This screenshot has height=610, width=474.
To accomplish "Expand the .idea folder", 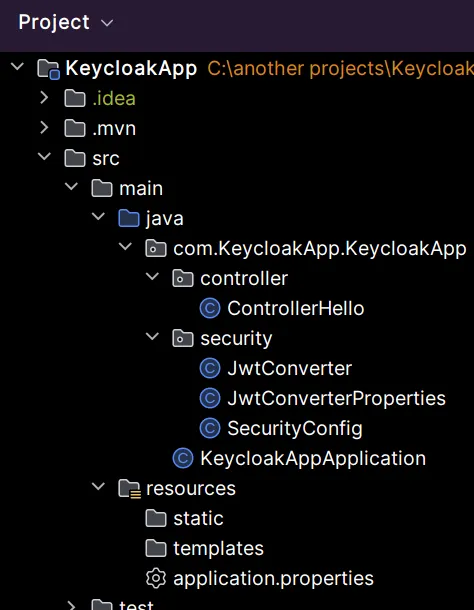I will tap(44, 98).
